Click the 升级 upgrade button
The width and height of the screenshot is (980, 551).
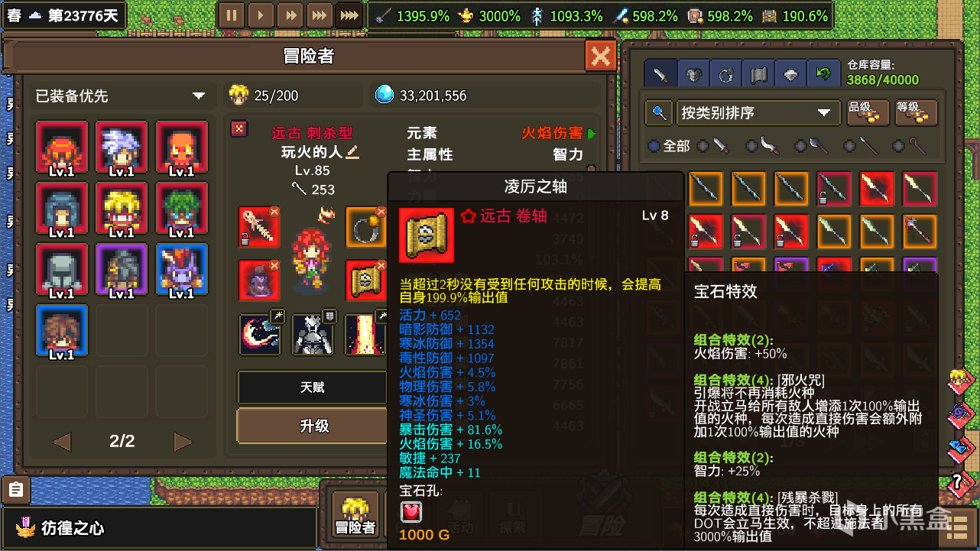[313, 426]
